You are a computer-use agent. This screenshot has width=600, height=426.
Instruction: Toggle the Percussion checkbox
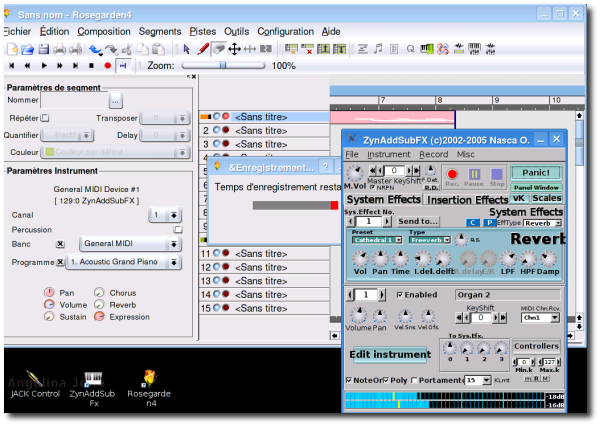(x=177, y=229)
